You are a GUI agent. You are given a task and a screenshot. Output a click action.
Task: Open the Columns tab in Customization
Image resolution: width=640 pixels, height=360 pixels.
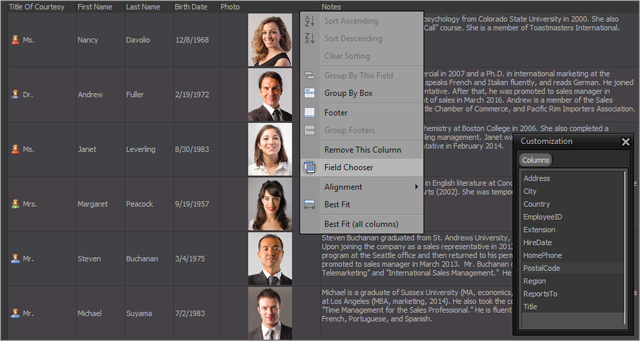535,160
